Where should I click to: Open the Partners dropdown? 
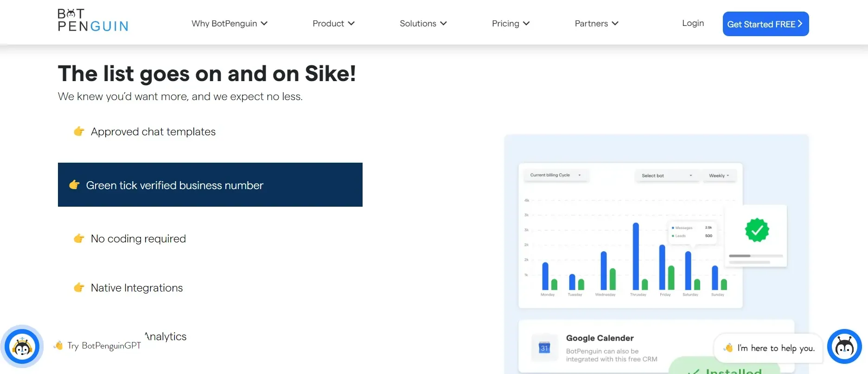coord(597,24)
